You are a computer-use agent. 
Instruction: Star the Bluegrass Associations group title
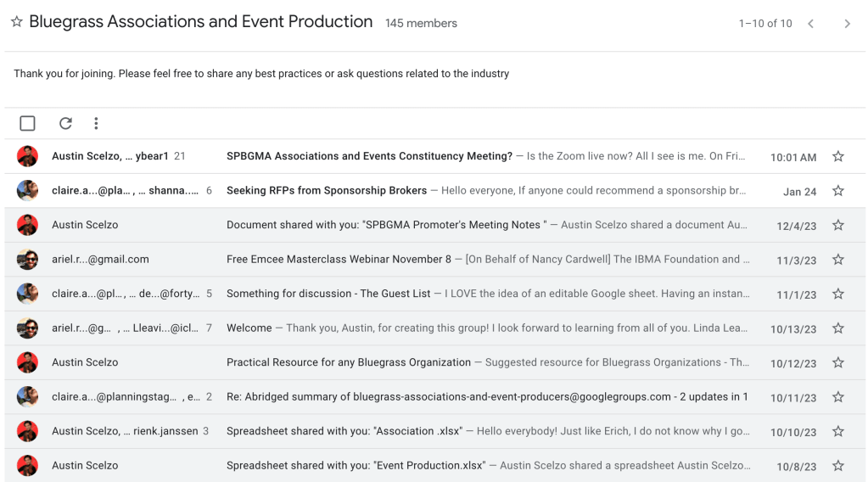(x=17, y=23)
